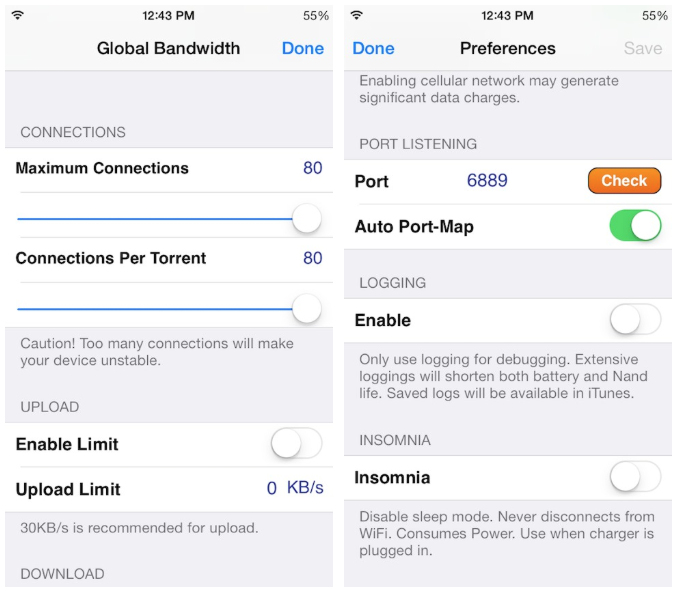Click the Connections Per Torrent slider handle
The image size is (676, 591).
coord(307,308)
